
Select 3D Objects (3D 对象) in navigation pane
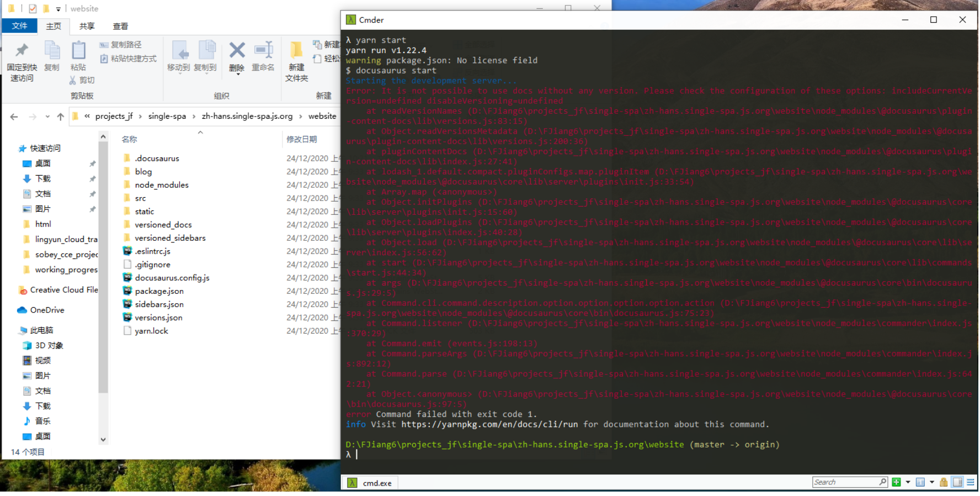pos(42,346)
